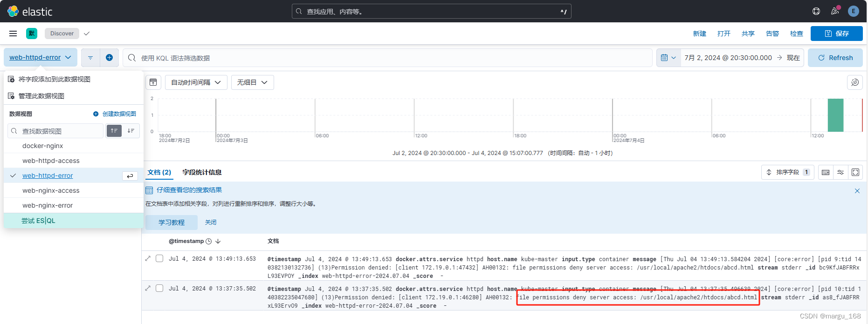The image size is (868, 324).
Task: Select the 13:37:35.502 row checkbox
Action: pos(159,288)
